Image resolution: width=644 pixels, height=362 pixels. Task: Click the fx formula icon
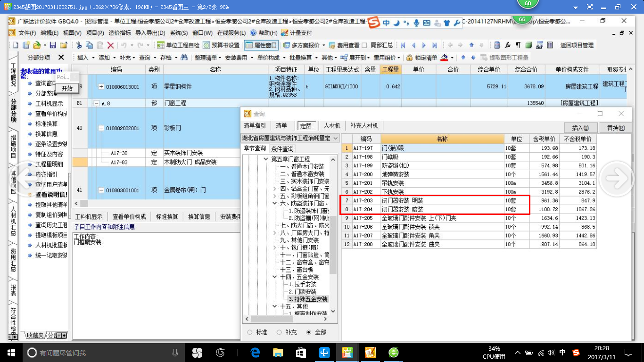tap(508, 45)
